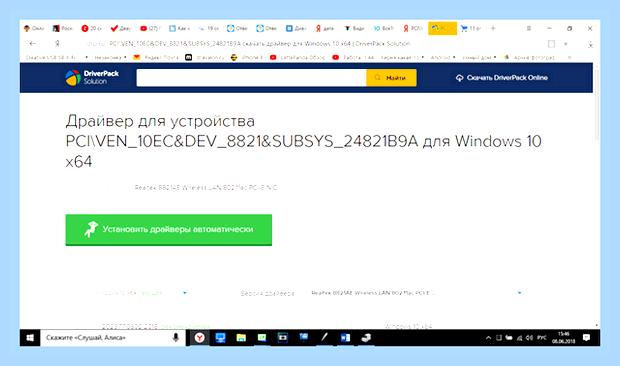620x366 pixels.
Task: Open the devices/printer taskbar icon
Action: 366,338
